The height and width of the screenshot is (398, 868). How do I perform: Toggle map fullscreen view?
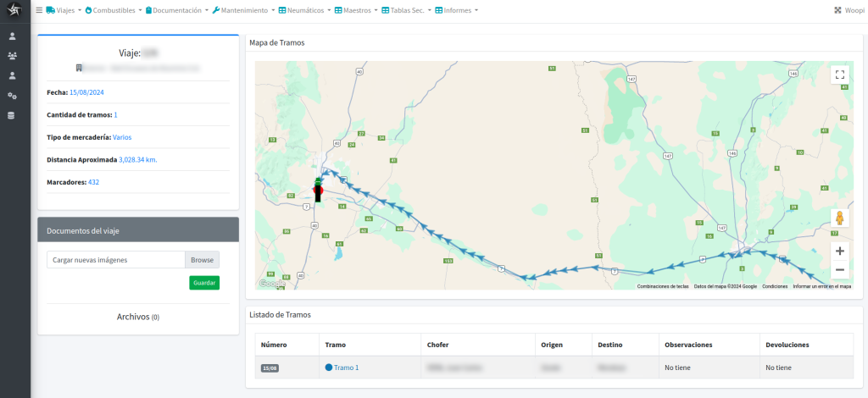[839, 75]
